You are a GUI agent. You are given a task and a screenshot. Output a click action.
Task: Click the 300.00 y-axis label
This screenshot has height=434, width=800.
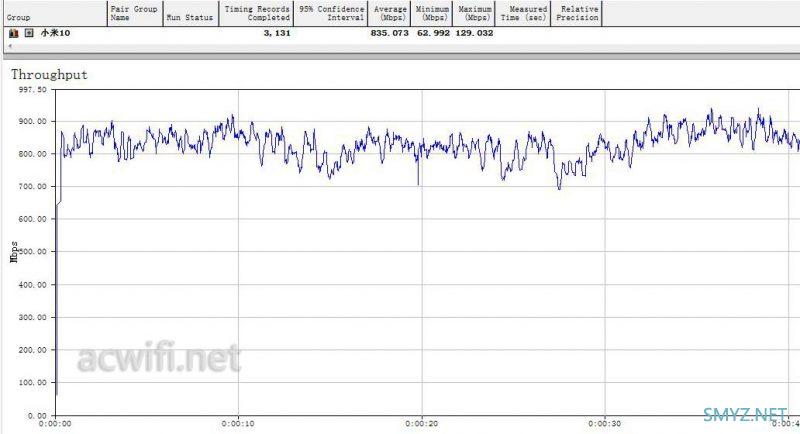click(x=33, y=317)
